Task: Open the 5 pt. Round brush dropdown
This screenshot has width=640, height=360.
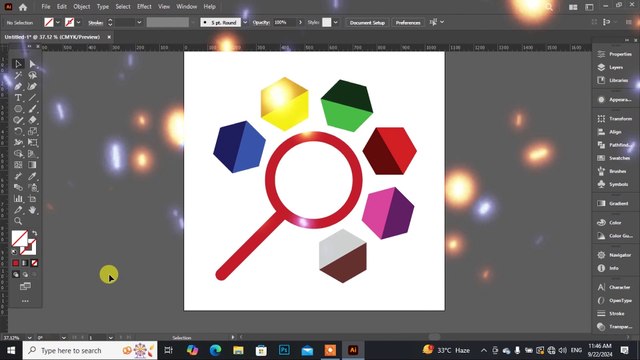Action: [245, 22]
